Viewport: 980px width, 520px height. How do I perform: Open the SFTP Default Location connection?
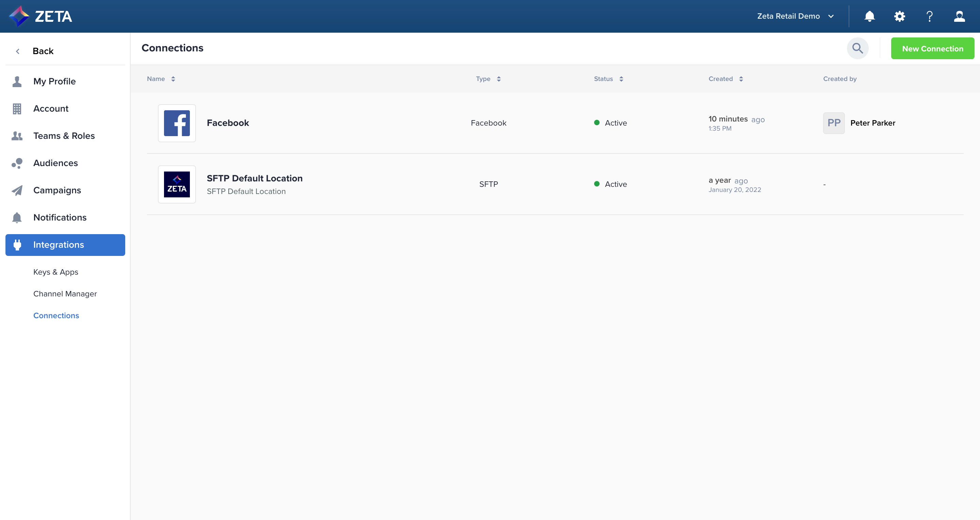coord(255,178)
